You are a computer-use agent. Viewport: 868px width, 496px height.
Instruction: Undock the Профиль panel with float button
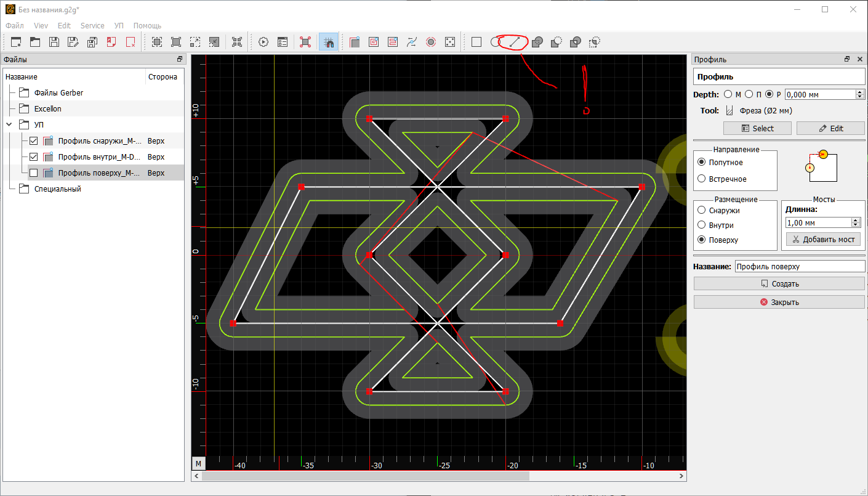coord(848,59)
